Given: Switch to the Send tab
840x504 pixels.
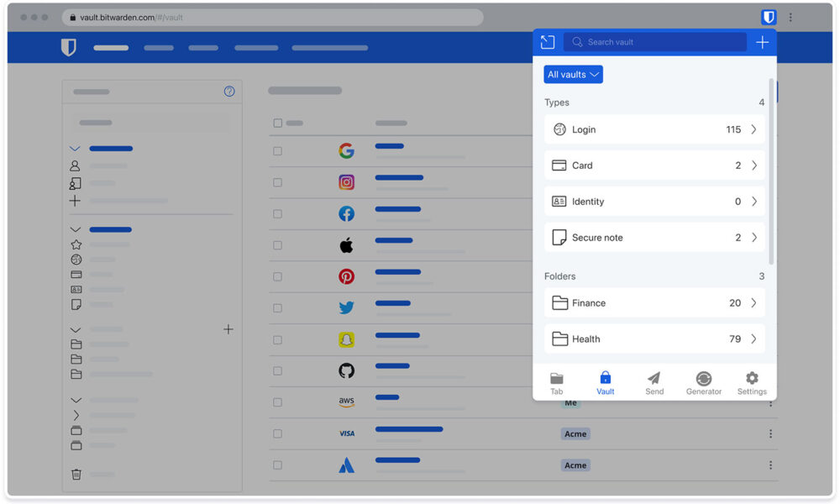Looking at the screenshot, I should click(654, 383).
